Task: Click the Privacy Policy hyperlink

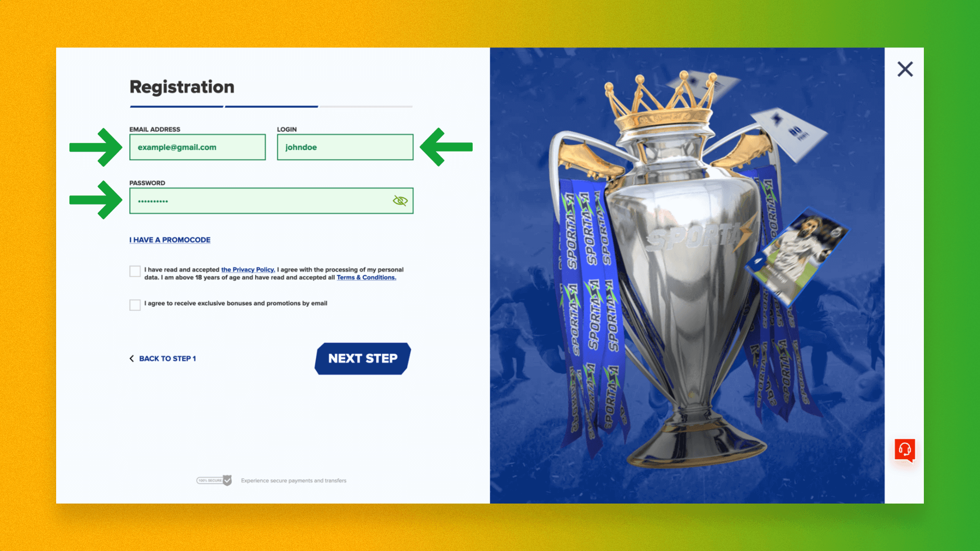Action: pyautogui.click(x=247, y=269)
